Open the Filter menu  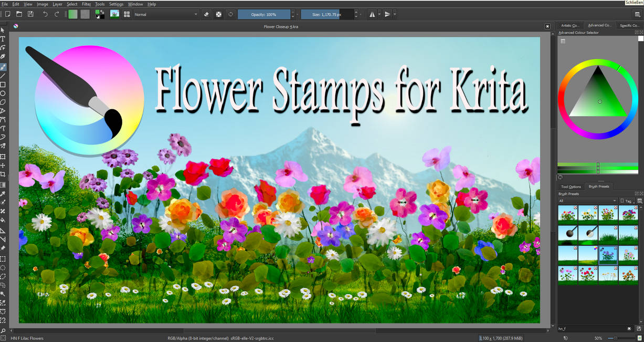86,4
